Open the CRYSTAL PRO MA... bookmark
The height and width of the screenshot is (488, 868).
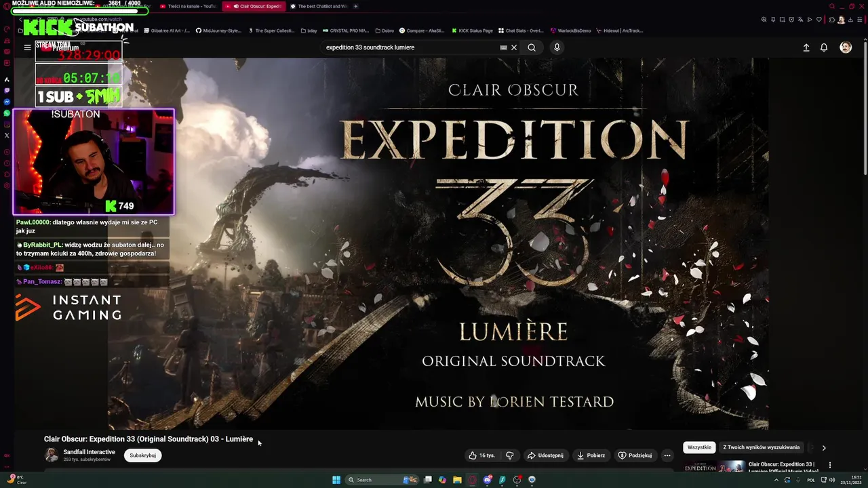pos(346,30)
